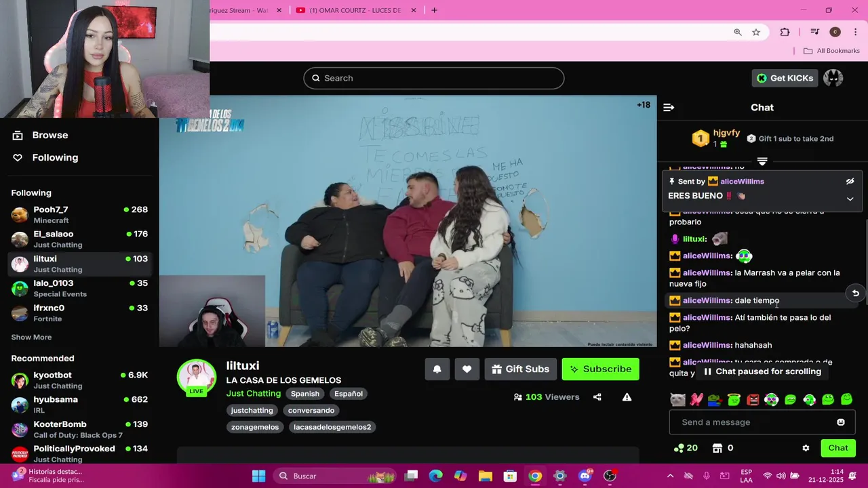Viewport: 868px width, 488px height.
Task: Click the justchatting tag
Action: [x=252, y=410]
